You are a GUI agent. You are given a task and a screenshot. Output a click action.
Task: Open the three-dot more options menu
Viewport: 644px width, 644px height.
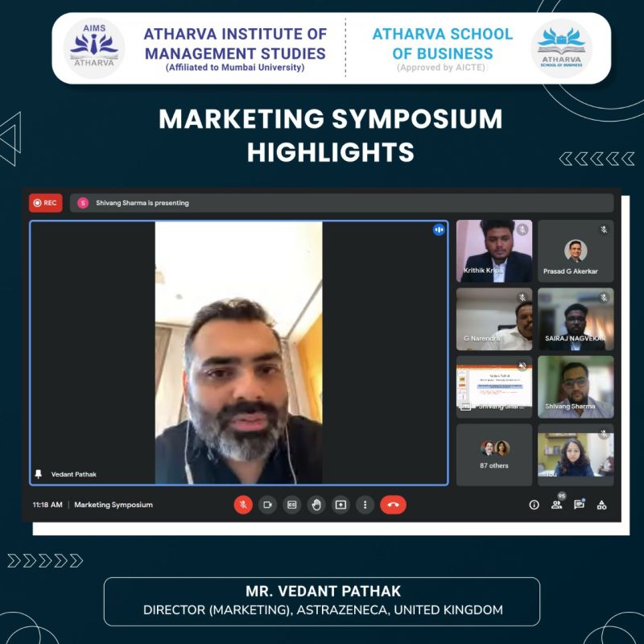click(365, 505)
